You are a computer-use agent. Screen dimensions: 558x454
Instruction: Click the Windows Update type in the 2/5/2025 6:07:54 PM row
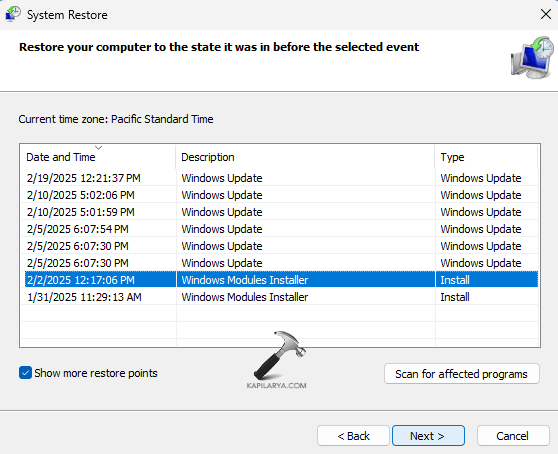pyautogui.click(x=480, y=229)
